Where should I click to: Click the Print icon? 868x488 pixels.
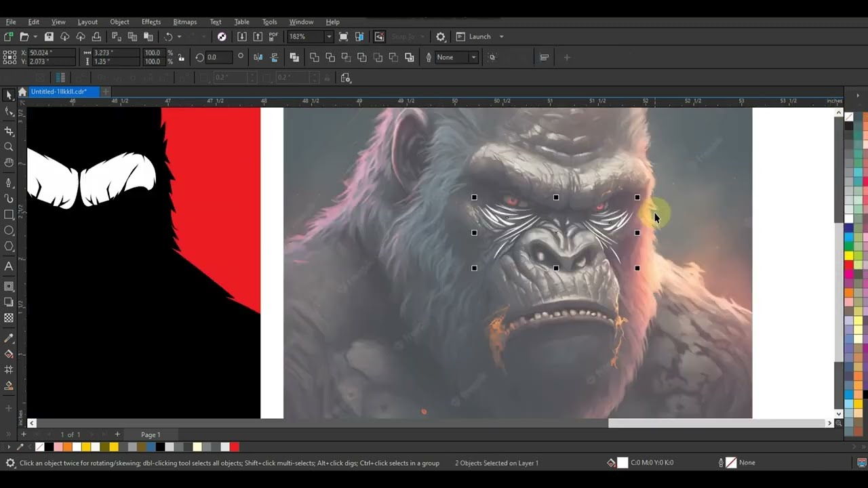(x=96, y=37)
